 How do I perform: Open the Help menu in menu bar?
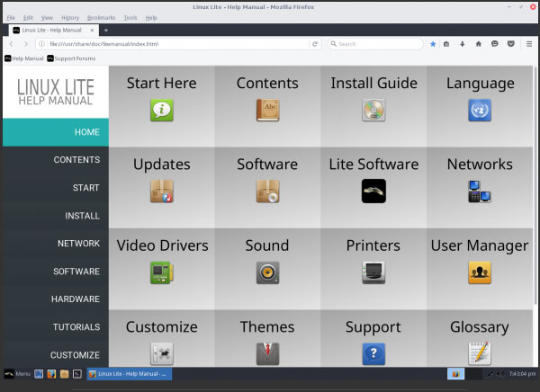(151, 18)
